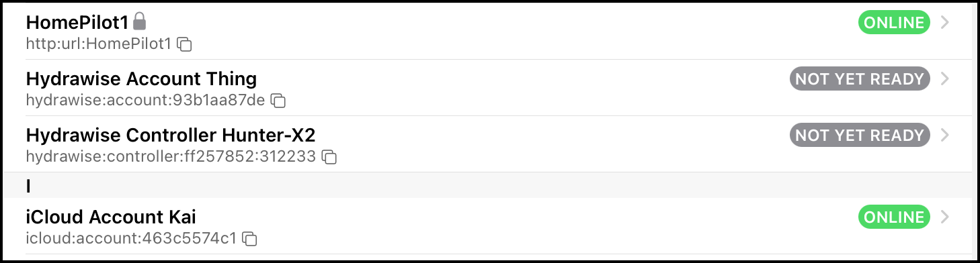
Task: Copy the Hydrawise controller UID ff257852:312233
Action: coord(329,157)
